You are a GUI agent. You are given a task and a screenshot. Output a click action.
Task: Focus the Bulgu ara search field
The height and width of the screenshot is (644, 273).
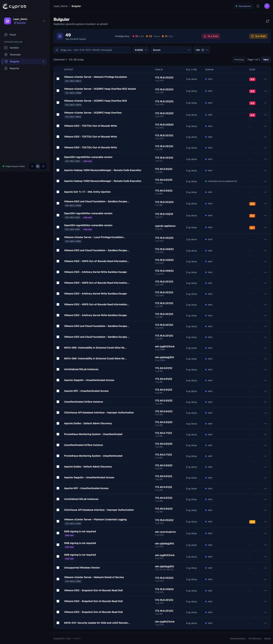tap(92, 50)
